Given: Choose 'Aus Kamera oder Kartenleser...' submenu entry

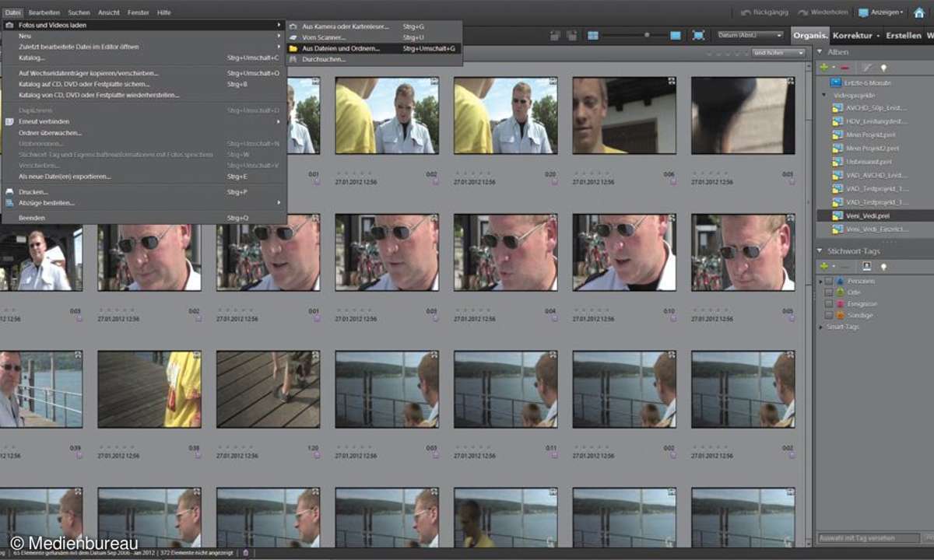Looking at the screenshot, I should (374, 26).
